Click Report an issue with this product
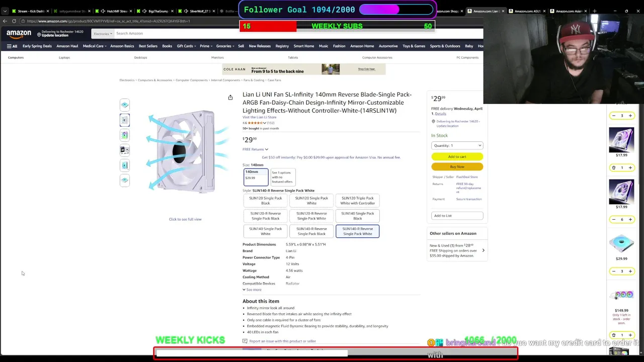Viewport: 644px width, 362px height. (282, 341)
